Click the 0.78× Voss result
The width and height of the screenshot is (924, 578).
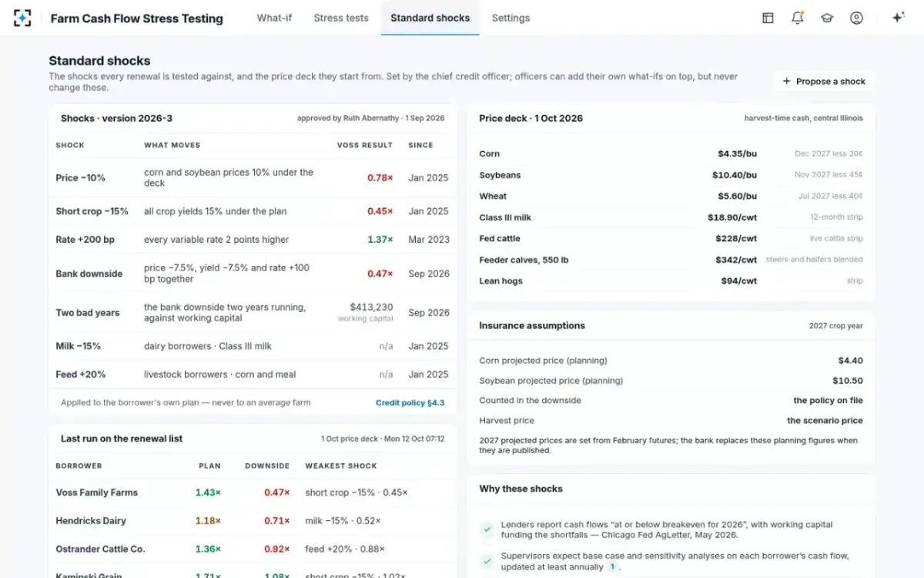[380, 178]
